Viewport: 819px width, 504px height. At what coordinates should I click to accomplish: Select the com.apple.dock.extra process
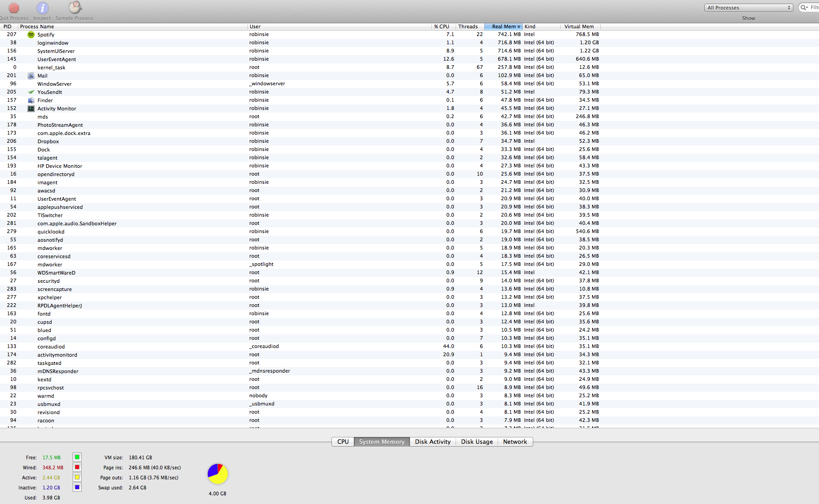tap(64, 133)
